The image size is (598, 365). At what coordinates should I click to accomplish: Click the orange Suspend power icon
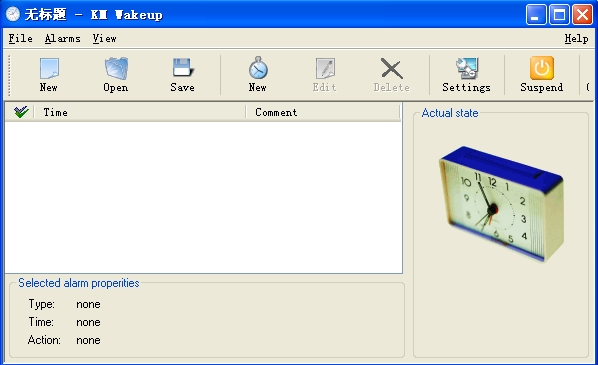542,68
